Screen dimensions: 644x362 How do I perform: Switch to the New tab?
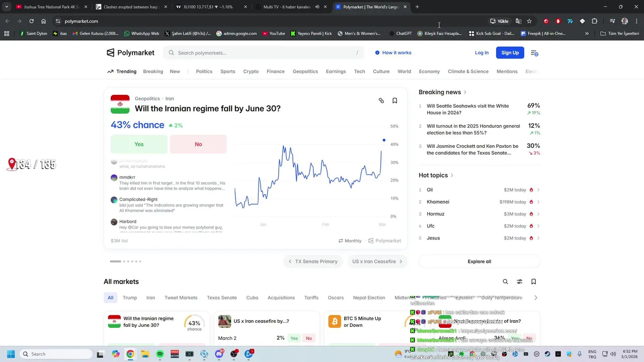coord(175,71)
